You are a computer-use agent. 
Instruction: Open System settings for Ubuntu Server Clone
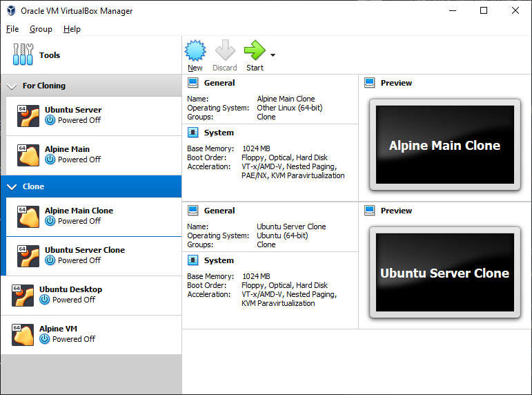(219, 260)
